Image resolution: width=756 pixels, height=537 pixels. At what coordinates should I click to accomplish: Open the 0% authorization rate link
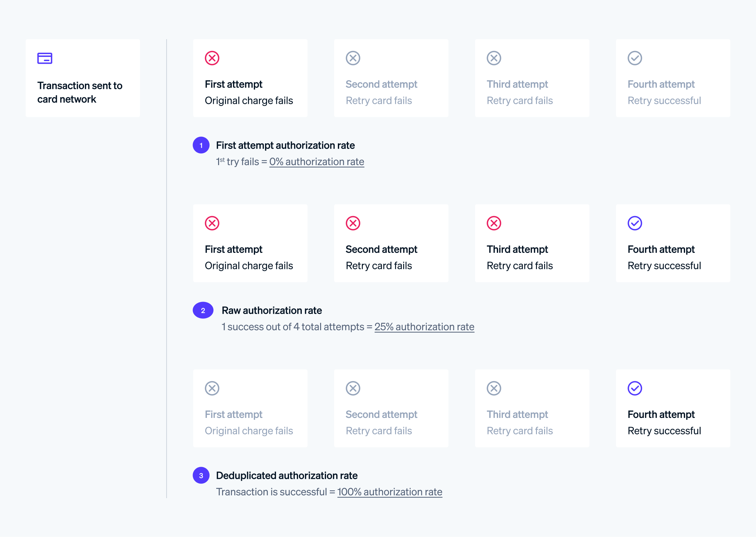[316, 162]
